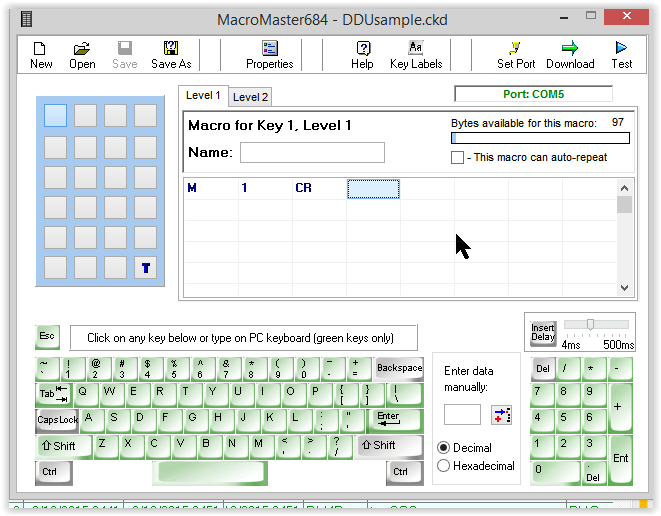Image resolution: width=661 pixels, height=516 pixels.
Task: Select the keypad key marked T
Action: 145,268
